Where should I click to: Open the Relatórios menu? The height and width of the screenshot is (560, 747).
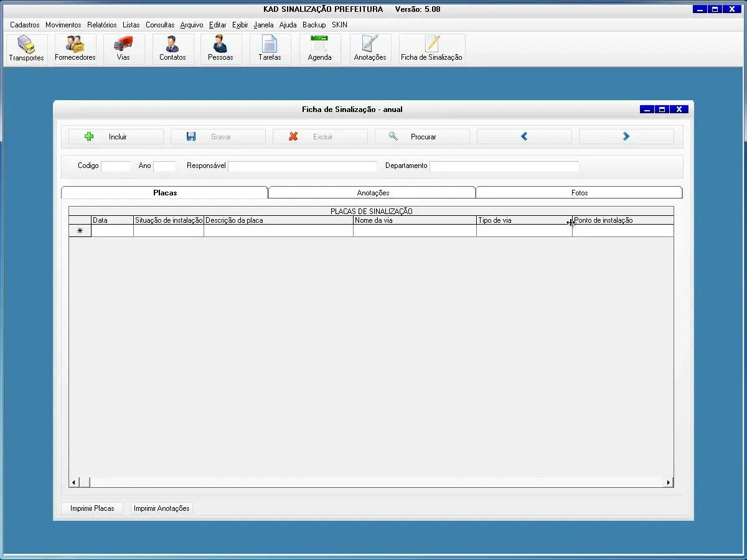pyautogui.click(x=102, y=25)
